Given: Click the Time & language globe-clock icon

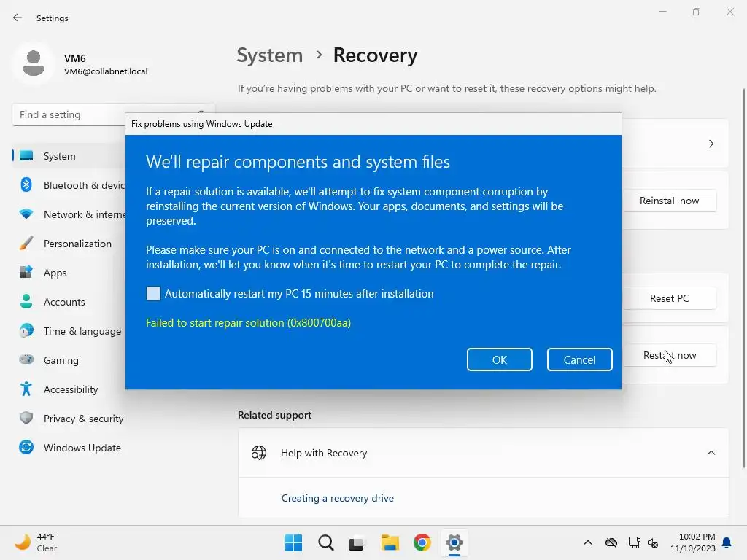Looking at the screenshot, I should click(x=26, y=330).
